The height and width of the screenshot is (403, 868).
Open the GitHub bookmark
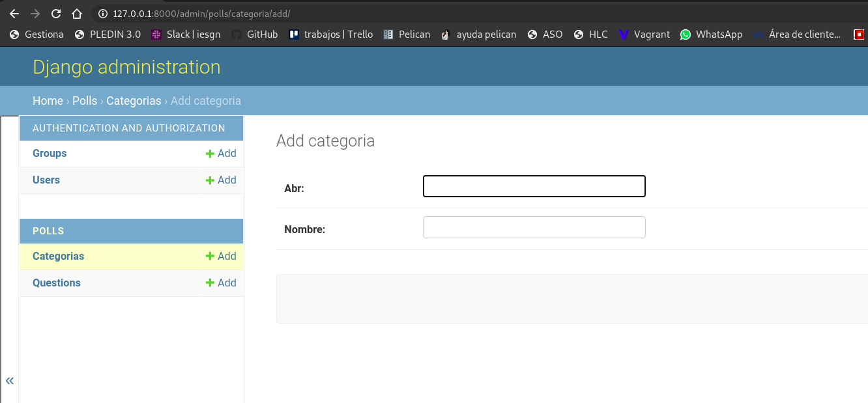point(255,35)
